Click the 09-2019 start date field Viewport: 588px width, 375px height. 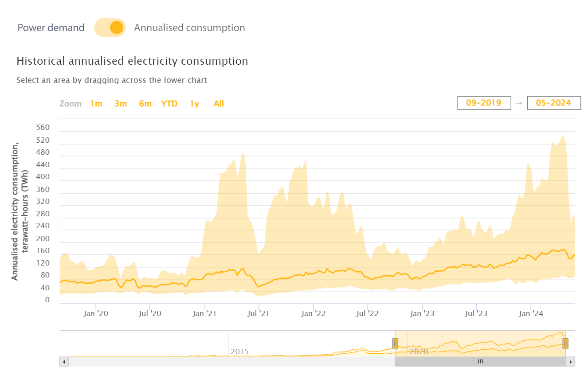pyautogui.click(x=484, y=103)
